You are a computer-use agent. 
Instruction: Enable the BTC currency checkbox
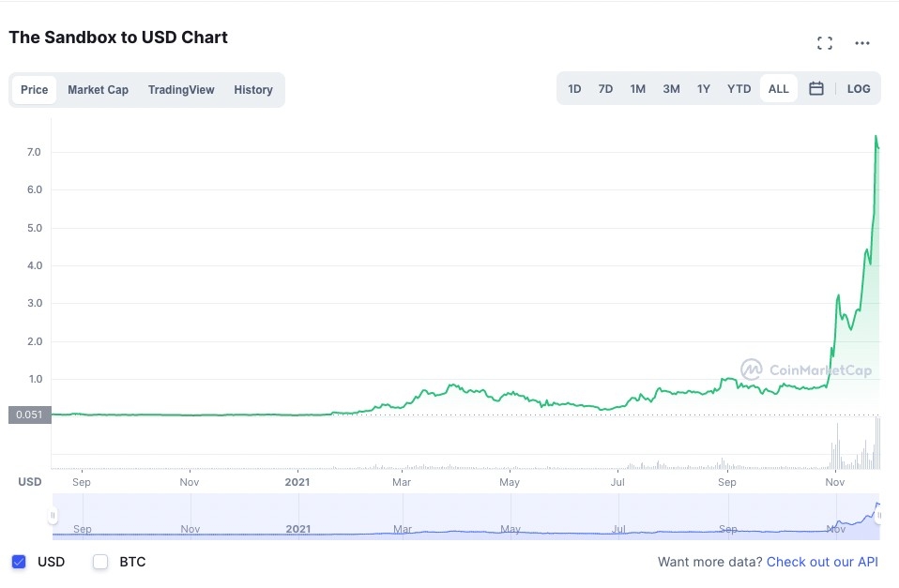pyautogui.click(x=101, y=562)
